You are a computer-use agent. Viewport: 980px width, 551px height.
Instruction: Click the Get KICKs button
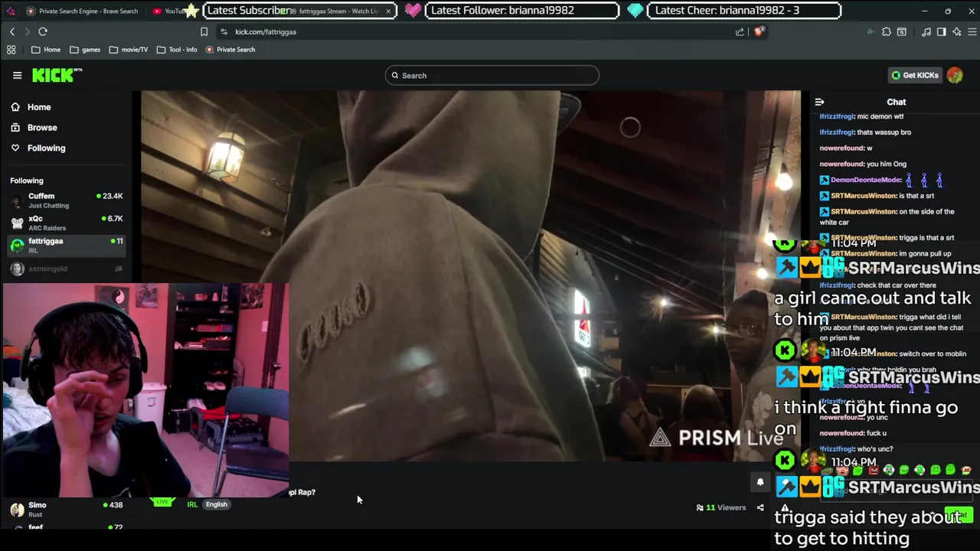914,75
